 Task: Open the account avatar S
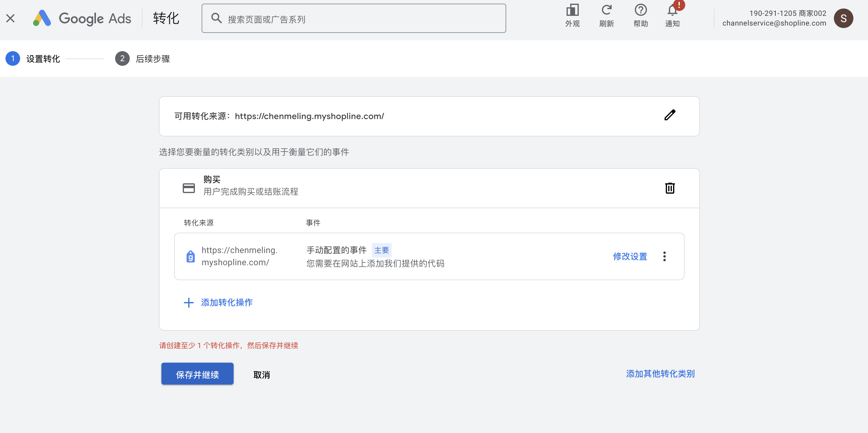point(843,18)
